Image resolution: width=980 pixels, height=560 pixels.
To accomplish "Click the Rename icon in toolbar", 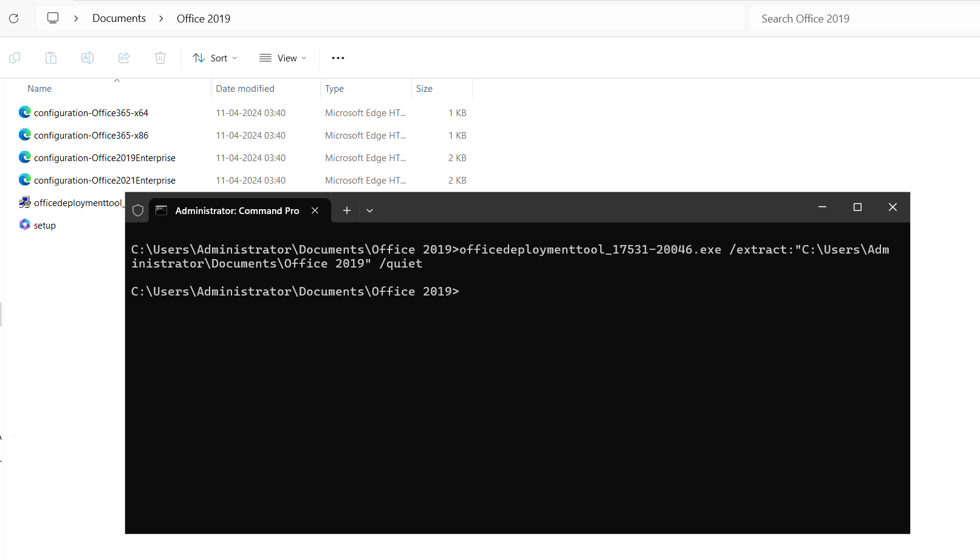I will pos(87,58).
